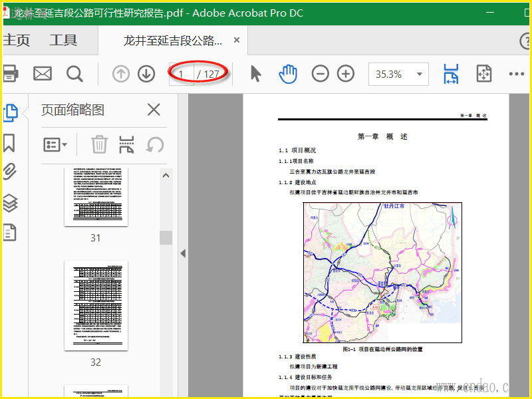Print the document with the printer icon

tap(10, 74)
